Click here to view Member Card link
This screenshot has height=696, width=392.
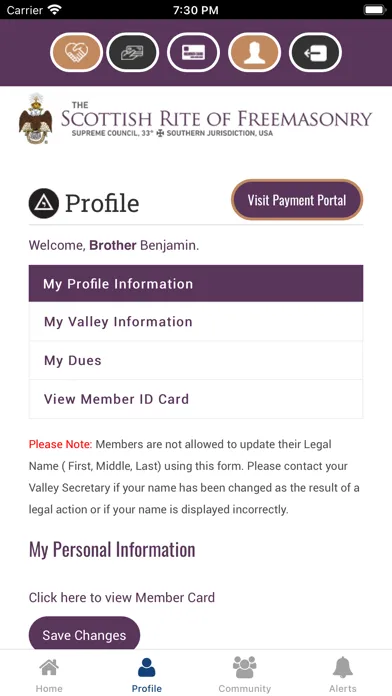click(x=122, y=597)
